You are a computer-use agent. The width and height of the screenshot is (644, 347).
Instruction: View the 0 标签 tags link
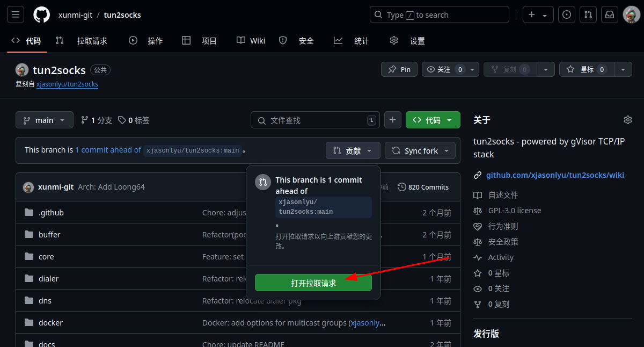(134, 120)
